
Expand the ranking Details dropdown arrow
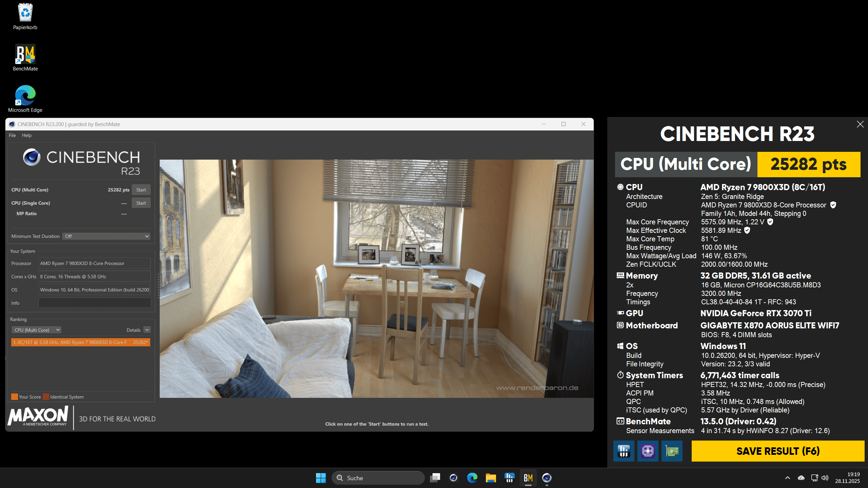click(x=147, y=330)
